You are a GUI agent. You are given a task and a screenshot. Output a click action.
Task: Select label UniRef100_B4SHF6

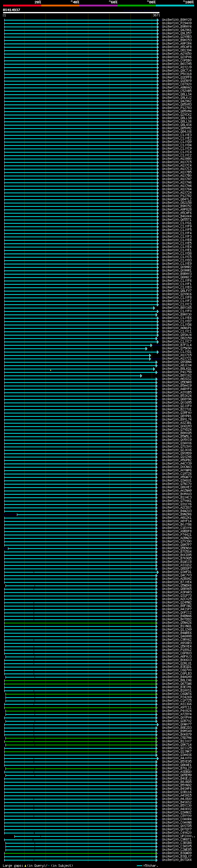pos(177,789)
